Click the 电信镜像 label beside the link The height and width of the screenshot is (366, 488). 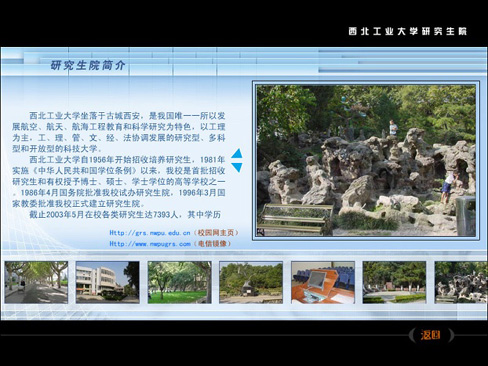pyautogui.click(x=212, y=244)
